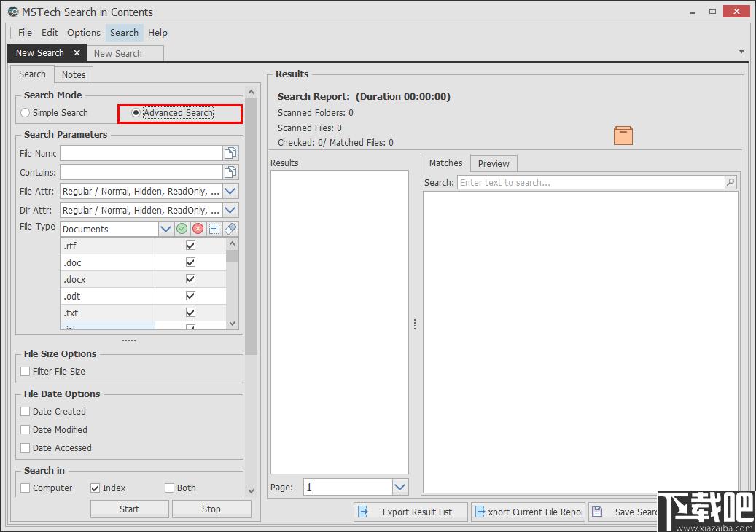Click the red uncheck-all file types icon

click(x=198, y=229)
